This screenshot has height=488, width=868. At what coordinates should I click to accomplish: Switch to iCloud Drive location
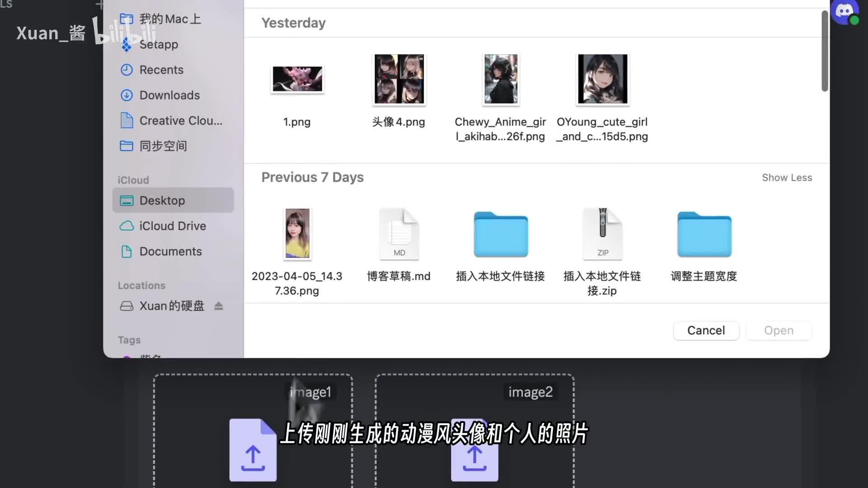(x=172, y=226)
